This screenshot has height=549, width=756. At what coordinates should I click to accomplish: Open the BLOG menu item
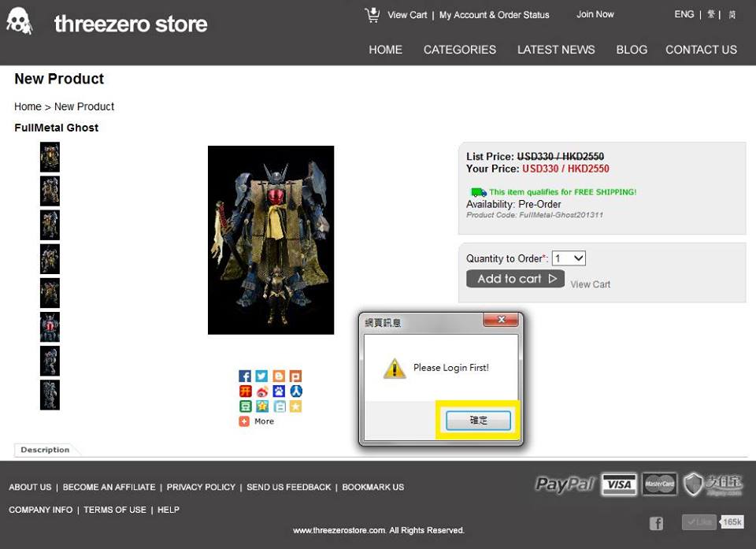[x=632, y=50]
